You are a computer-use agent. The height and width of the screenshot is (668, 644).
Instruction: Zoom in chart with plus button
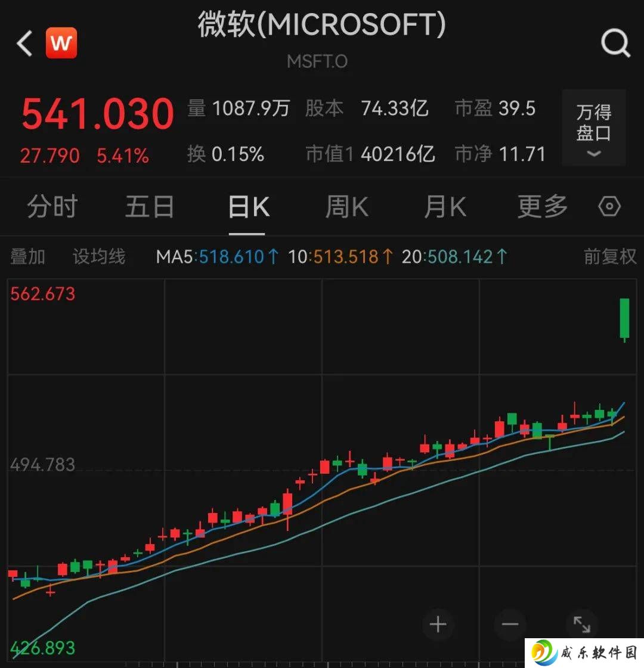[438, 624]
